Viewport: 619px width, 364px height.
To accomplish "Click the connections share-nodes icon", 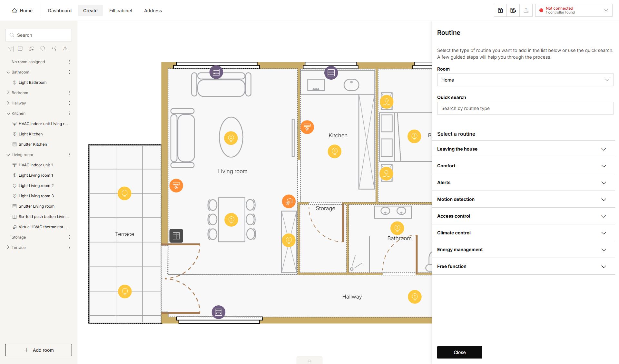I will pos(54,48).
